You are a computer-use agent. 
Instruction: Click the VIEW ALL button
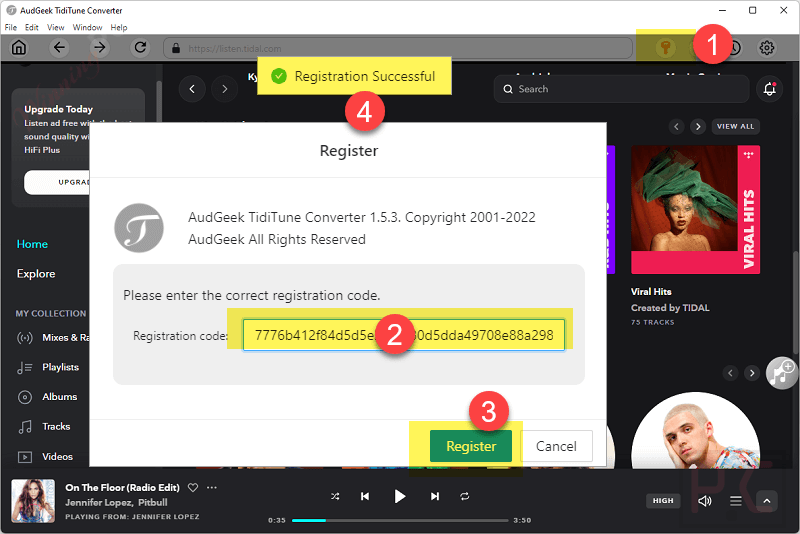pyautogui.click(x=735, y=126)
